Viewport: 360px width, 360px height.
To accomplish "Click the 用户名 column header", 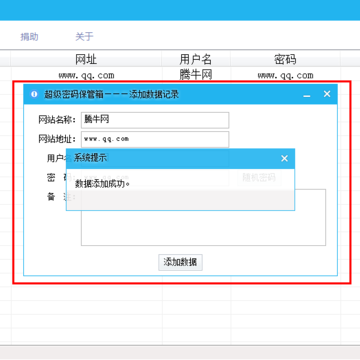I will tap(196, 60).
